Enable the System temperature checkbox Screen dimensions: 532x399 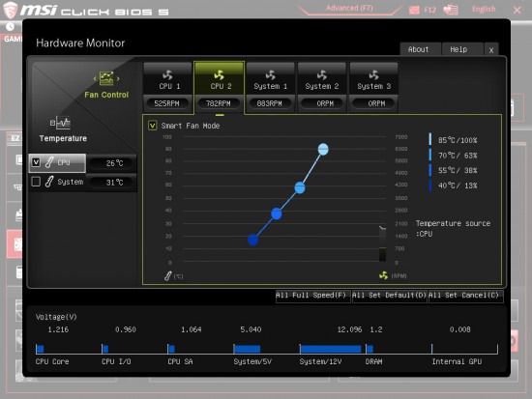tap(36, 182)
